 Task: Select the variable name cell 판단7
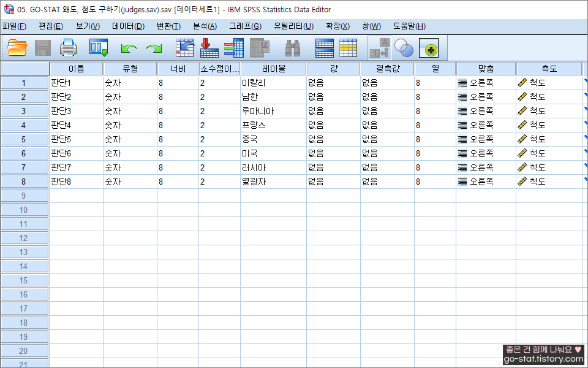click(x=76, y=167)
